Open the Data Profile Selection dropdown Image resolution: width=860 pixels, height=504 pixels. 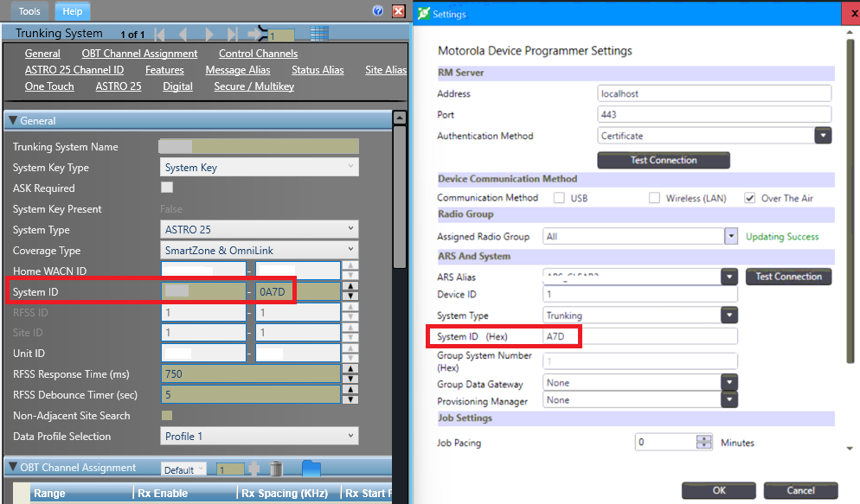259,436
